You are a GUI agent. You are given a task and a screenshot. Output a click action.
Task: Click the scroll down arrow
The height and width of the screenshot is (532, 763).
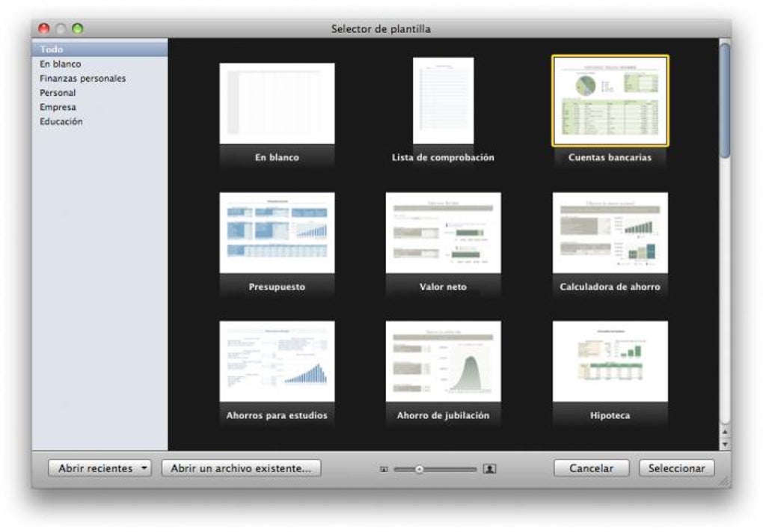pyautogui.click(x=725, y=444)
